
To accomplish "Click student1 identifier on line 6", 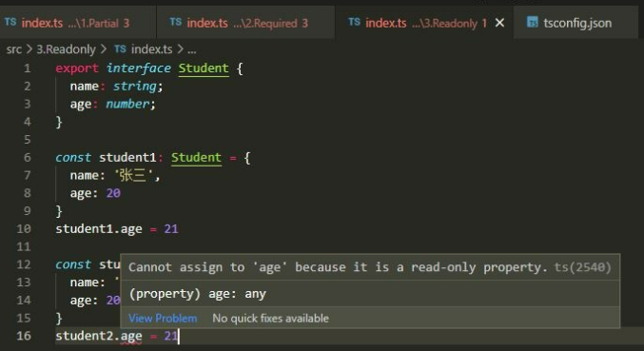I will point(127,157).
